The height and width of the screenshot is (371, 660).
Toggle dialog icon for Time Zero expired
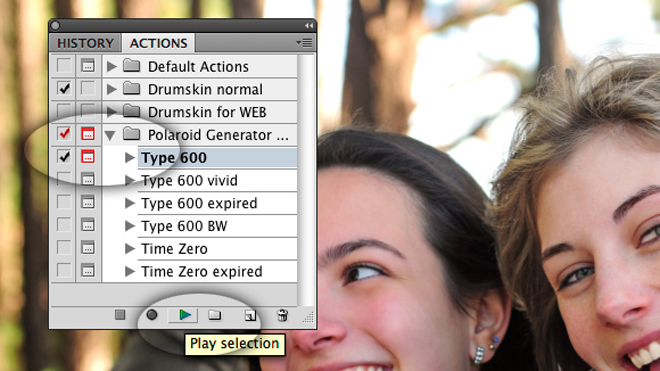pyautogui.click(x=88, y=270)
